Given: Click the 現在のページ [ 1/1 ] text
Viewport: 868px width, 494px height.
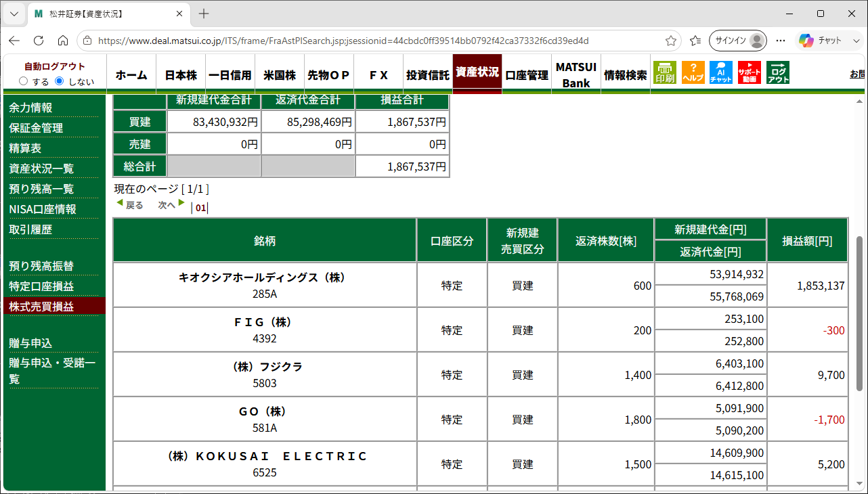Looking at the screenshot, I should 162,189.
